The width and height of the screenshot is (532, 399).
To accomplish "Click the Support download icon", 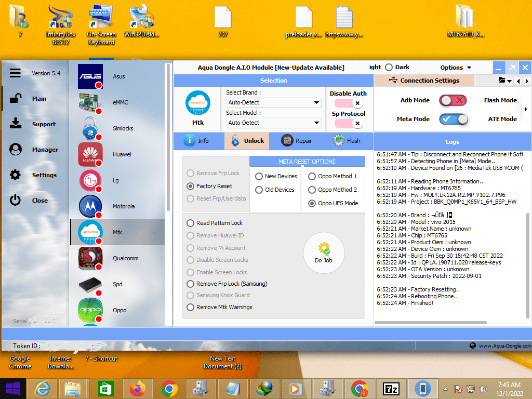I will pos(16,124).
